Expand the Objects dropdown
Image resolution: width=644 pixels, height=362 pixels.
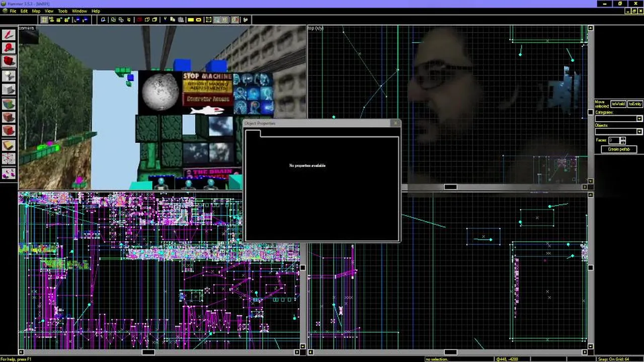(639, 132)
